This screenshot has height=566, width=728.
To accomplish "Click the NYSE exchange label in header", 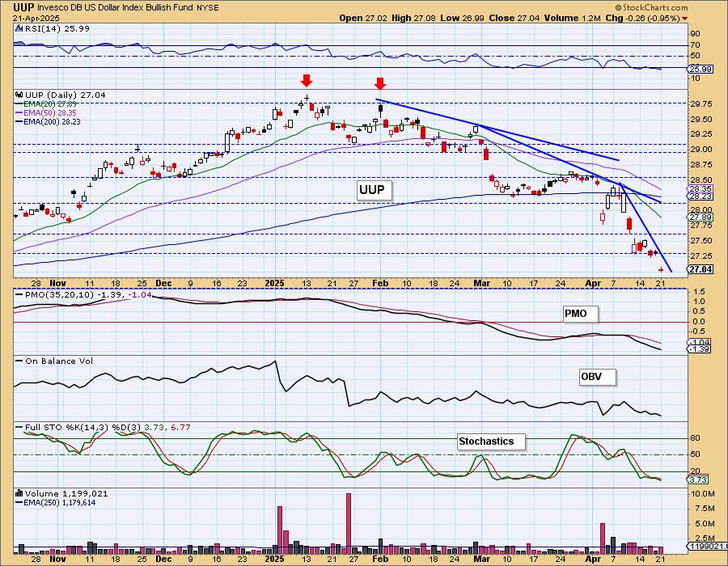I will 208,8.
